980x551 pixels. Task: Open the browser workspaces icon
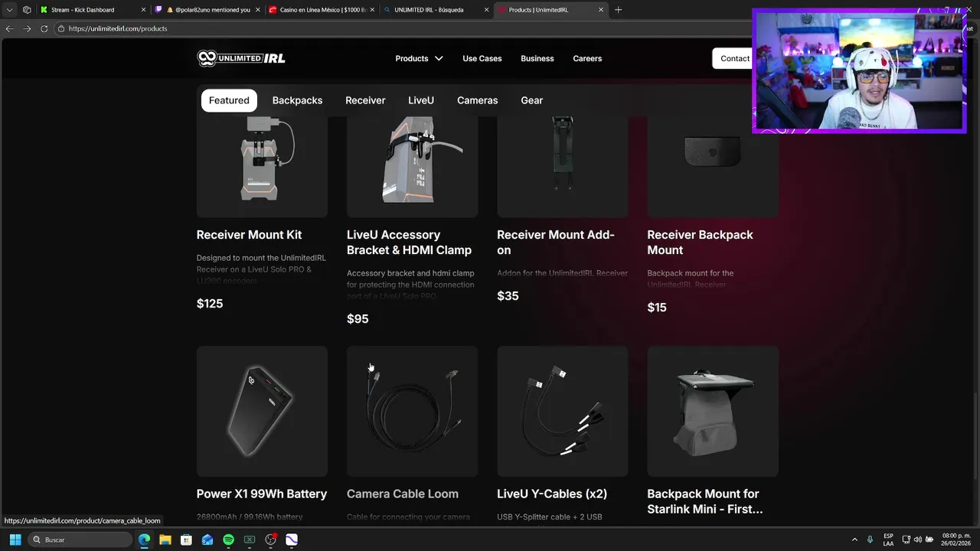pos(27,10)
